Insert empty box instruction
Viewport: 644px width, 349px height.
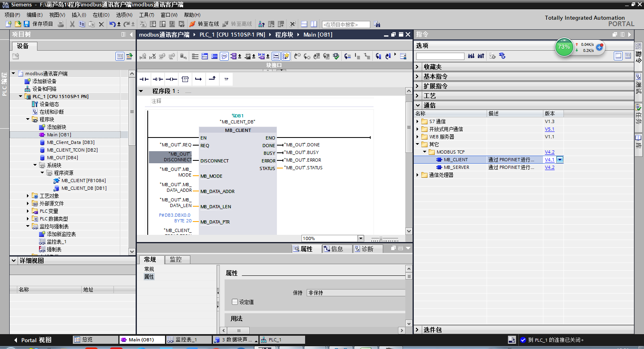185,79
